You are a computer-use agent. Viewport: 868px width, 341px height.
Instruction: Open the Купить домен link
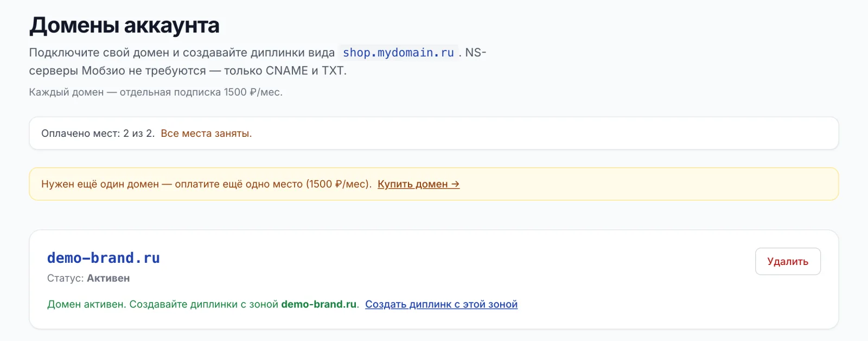click(x=418, y=184)
